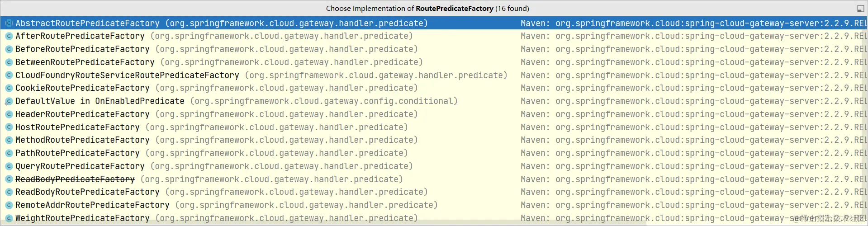Click the popup title Choose Implementation

[x=427, y=9]
